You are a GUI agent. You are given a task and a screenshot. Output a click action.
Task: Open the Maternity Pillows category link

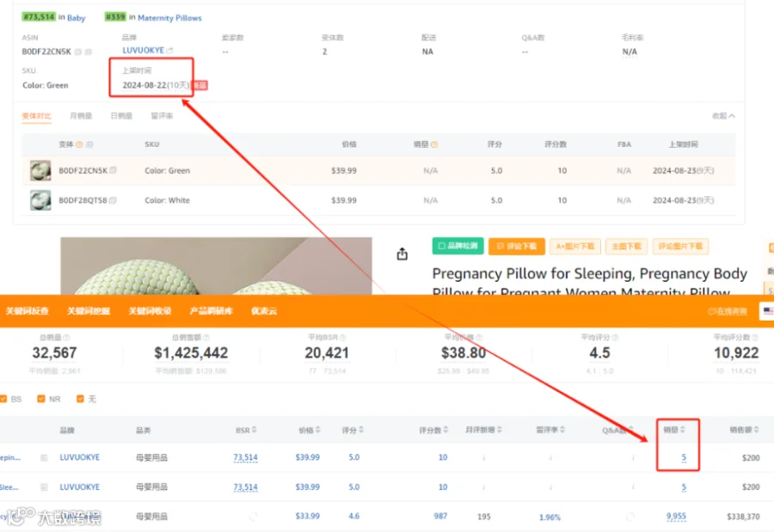coord(169,18)
